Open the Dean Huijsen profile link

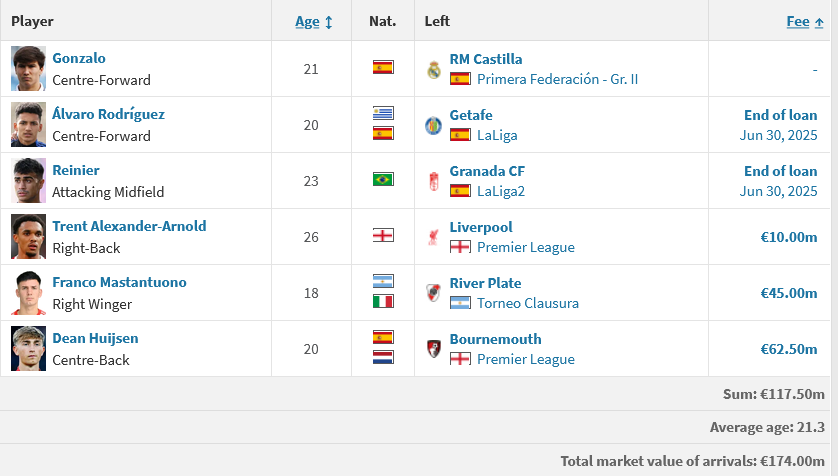click(x=95, y=338)
